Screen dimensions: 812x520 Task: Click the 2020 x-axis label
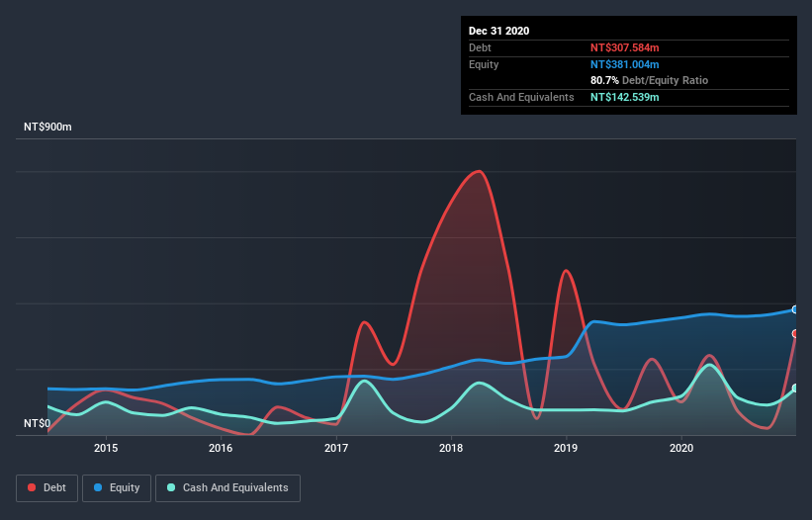click(x=681, y=448)
